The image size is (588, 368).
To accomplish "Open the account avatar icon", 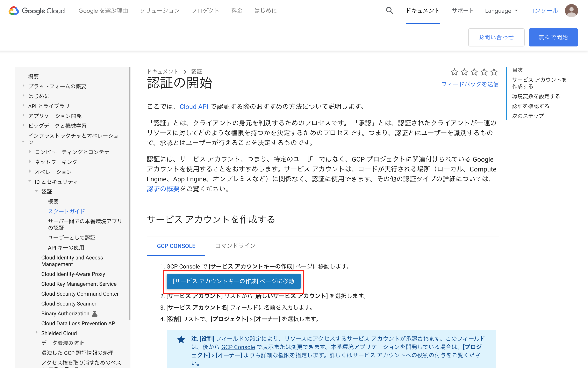I will pyautogui.click(x=571, y=10).
